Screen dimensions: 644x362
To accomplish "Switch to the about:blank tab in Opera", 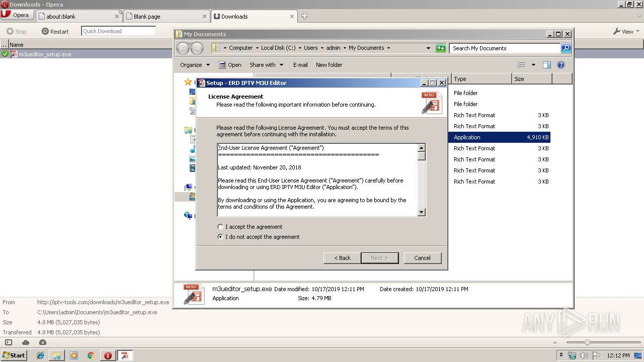I will click(x=79, y=16).
